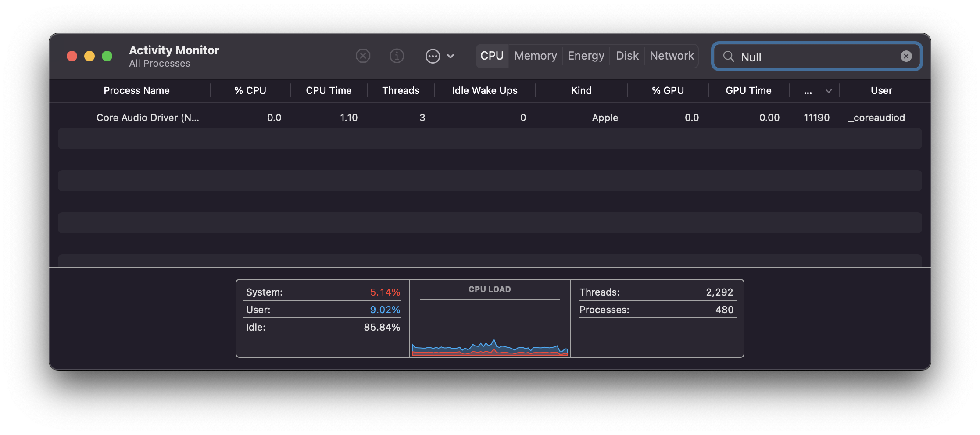The image size is (980, 435).
Task: Select the Network tab
Action: click(672, 56)
